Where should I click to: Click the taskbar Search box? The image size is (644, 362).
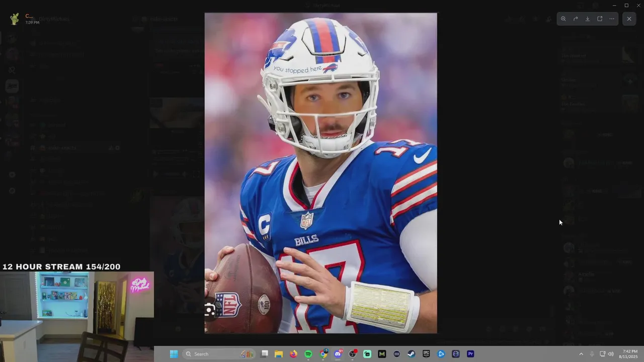click(219, 354)
